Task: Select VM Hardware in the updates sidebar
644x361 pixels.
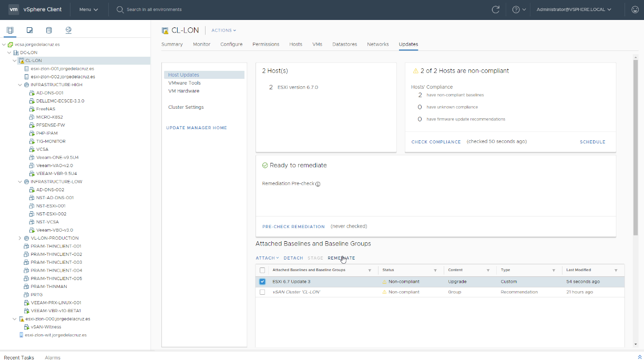Action: pyautogui.click(x=183, y=91)
